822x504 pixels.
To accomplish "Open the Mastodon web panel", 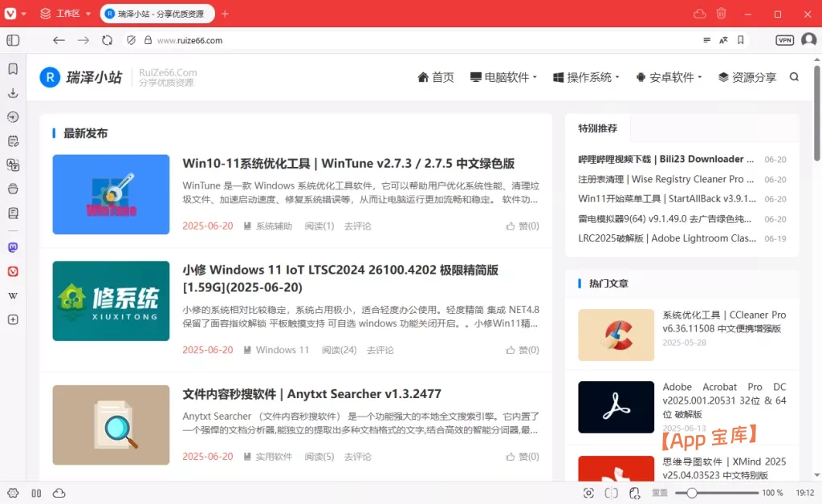I will [x=11, y=247].
